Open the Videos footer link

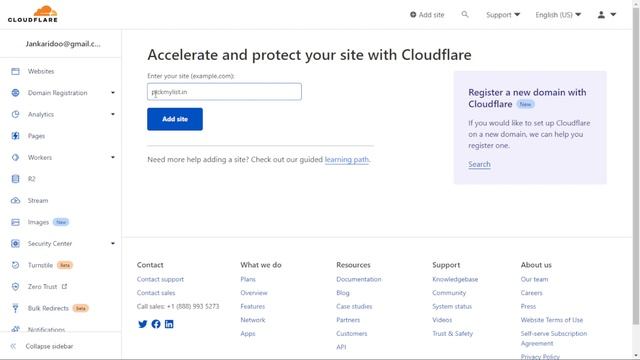click(x=442, y=320)
